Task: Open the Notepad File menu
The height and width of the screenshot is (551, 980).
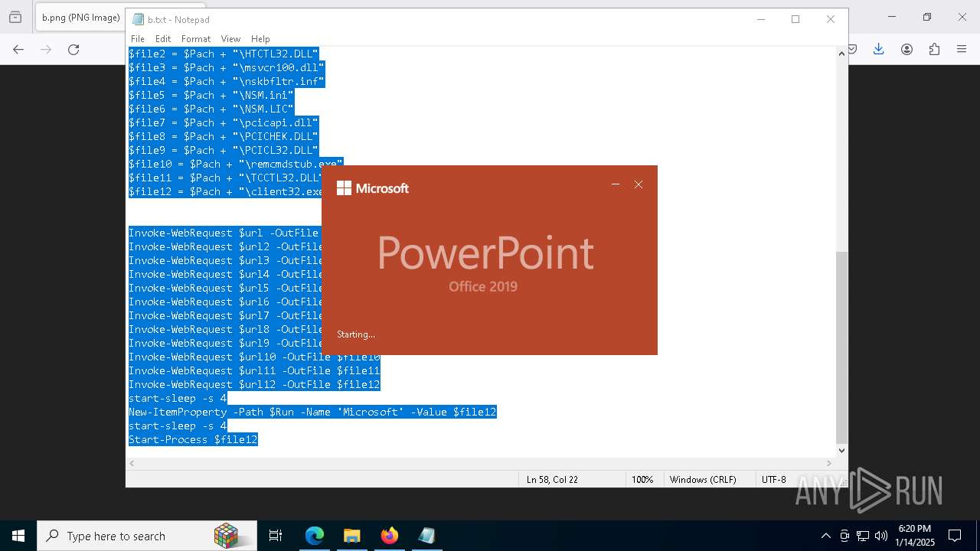Action: coord(138,39)
